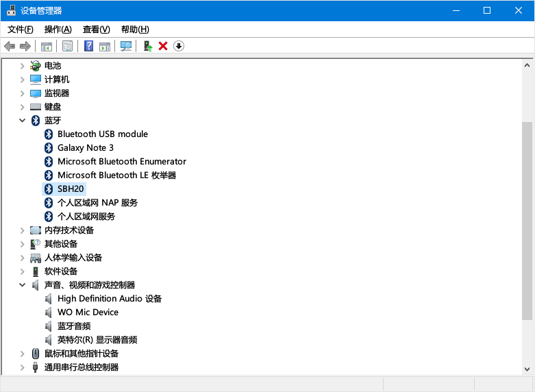This screenshot has width=535, height=392.
Task: Select the SBH20 device
Action: 71,189
